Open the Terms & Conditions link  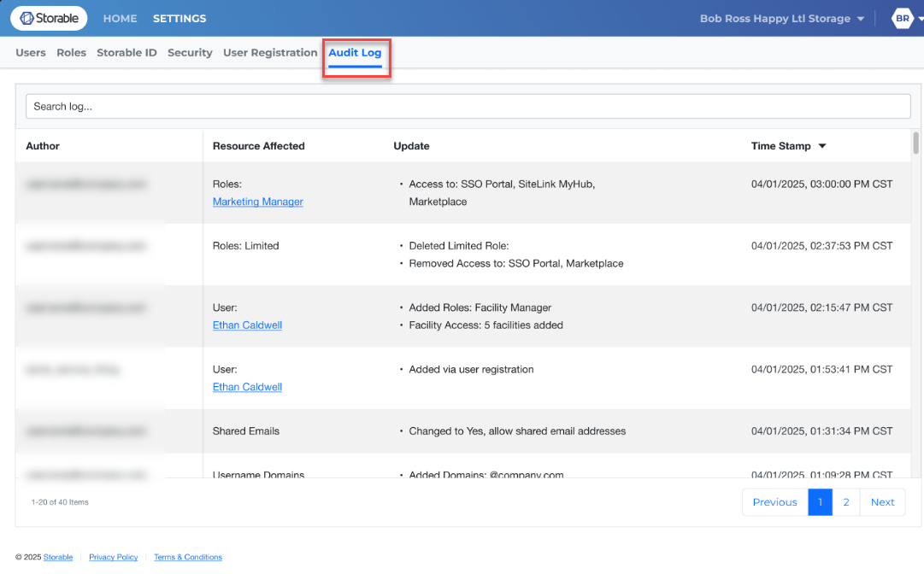[188, 557]
